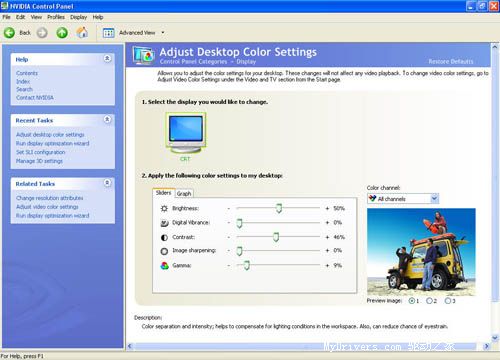Click the Back button label
This screenshot has width=500, height=360.
[x=25, y=33]
